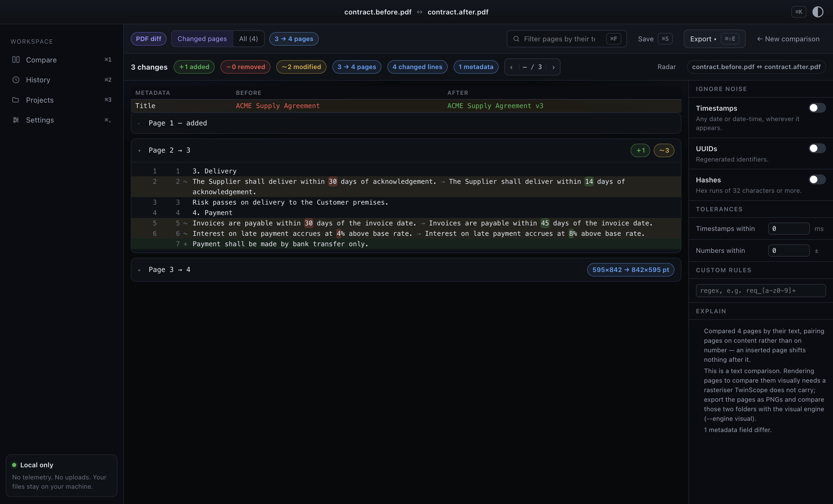Viewport: 833px width, 504px height.
Task: Click the +1 badge on Page 2 → 3
Action: [x=640, y=151]
